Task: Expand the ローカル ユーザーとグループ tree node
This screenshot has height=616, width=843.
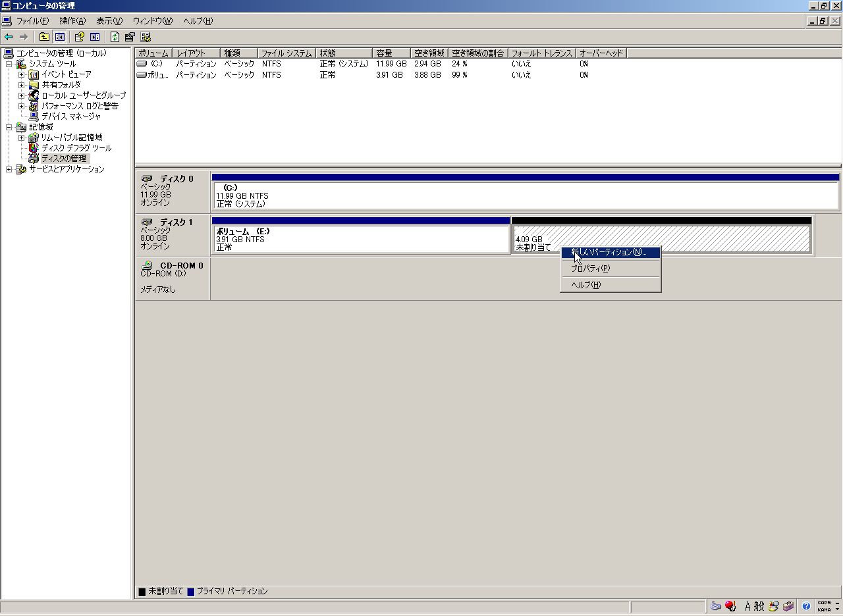Action: pyautogui.click(x=21, y=95)
